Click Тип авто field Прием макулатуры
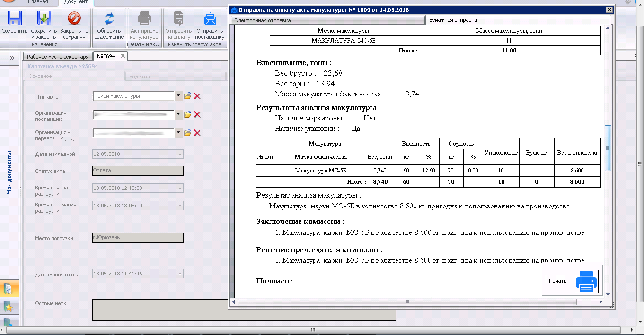The height and width of the screenshot is (335, 644). 134,96
